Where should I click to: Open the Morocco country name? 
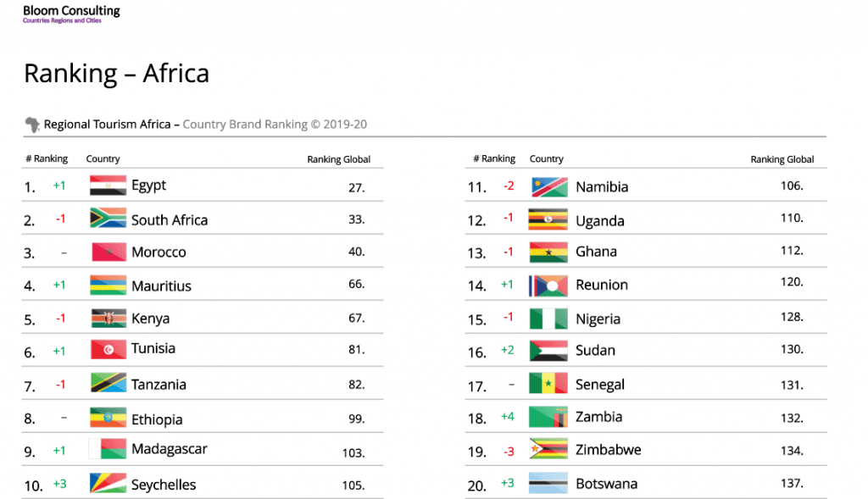point(159,252)
